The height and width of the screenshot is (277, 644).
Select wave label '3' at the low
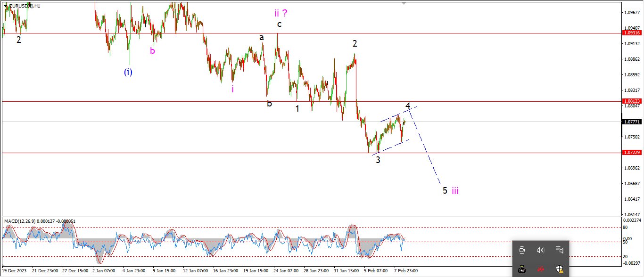click(x=378, y=160)
